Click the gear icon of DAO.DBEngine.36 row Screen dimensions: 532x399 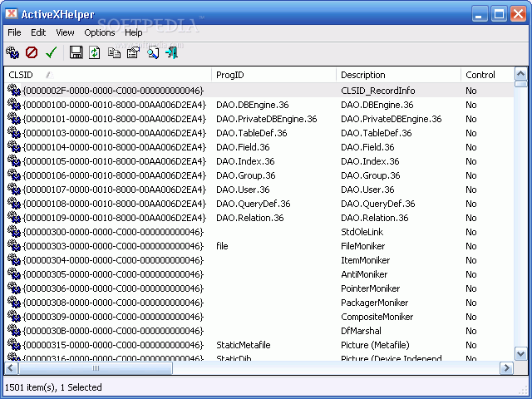click(14, 105)
